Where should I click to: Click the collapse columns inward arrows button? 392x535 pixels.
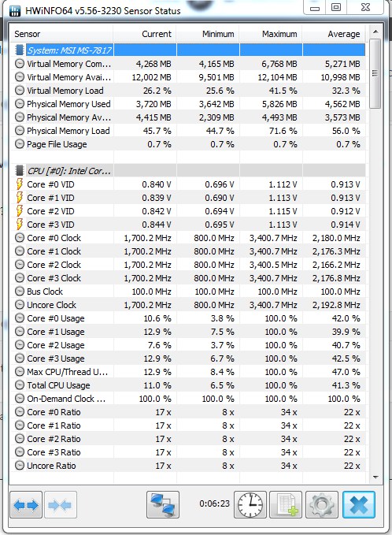click(60, 504)
